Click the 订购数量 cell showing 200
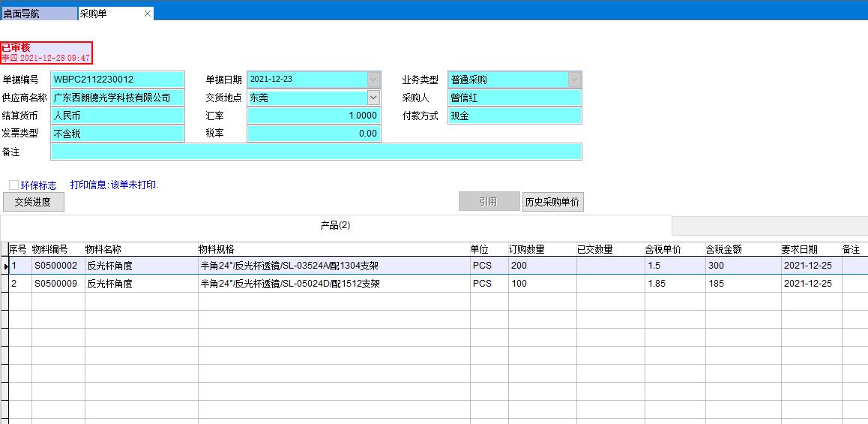The width and height of the screenshot is (868, 424). [541, 266]
